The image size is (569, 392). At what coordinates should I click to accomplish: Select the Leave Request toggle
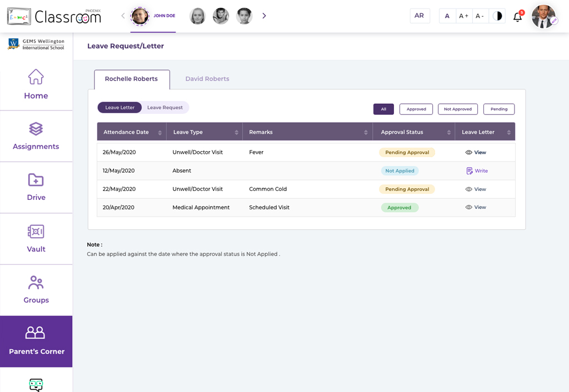click(165, 107)
